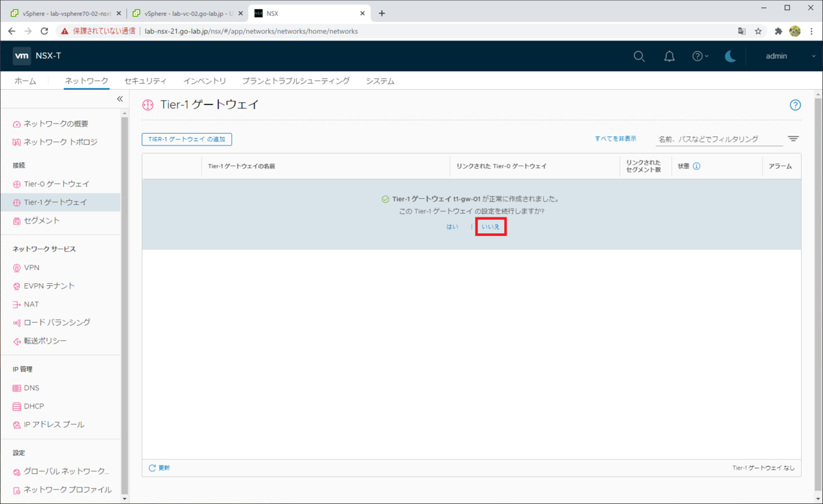Click the translate page icon in address bar
The image size is (823, 504).
(x=741, y=31)
